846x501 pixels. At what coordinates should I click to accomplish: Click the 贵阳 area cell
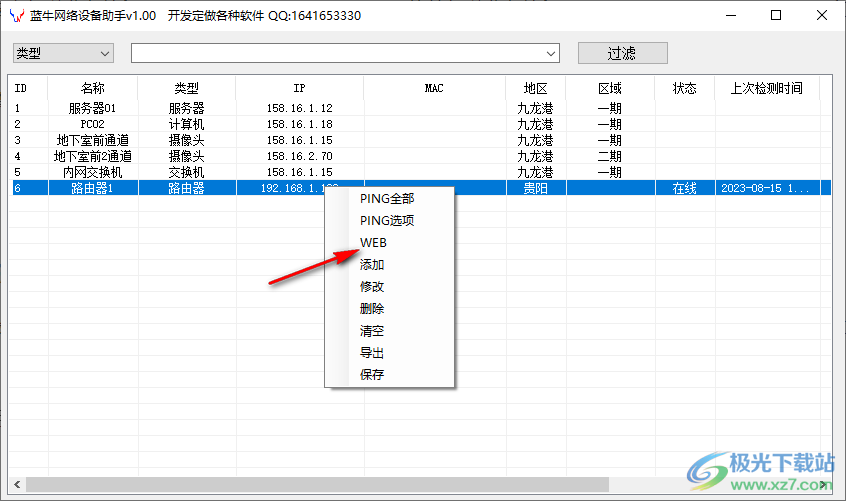535,188
